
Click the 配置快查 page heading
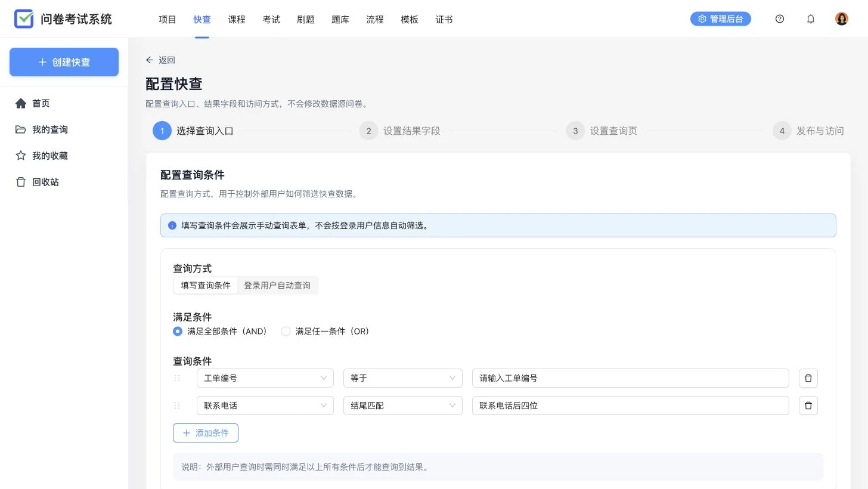click(x=174, y=84)
